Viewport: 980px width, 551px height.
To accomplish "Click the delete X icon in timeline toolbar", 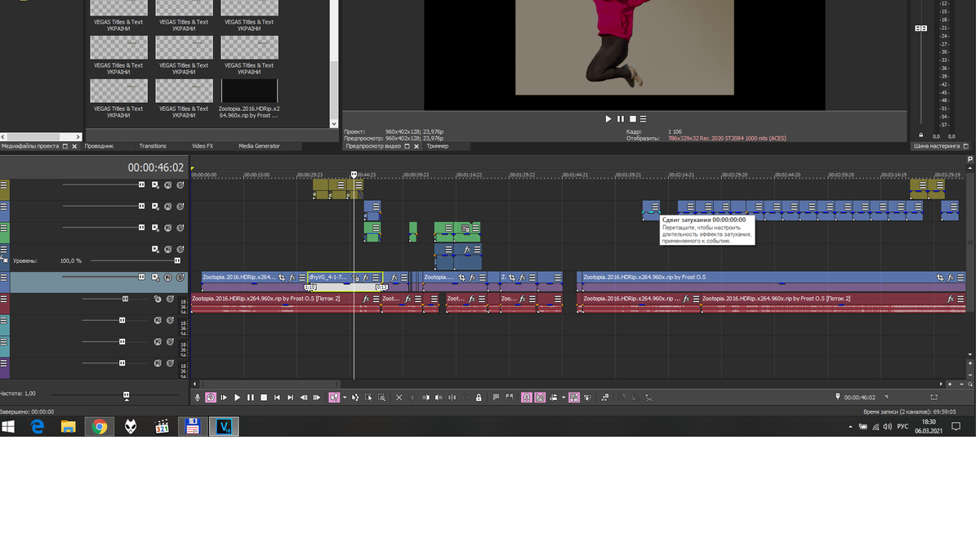I will click(399, 398).
